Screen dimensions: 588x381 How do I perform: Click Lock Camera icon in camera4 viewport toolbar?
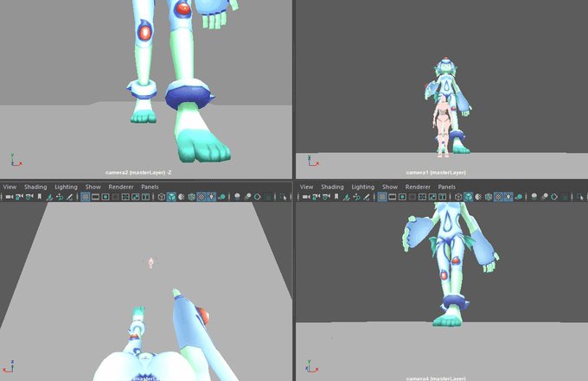(316, 197)
